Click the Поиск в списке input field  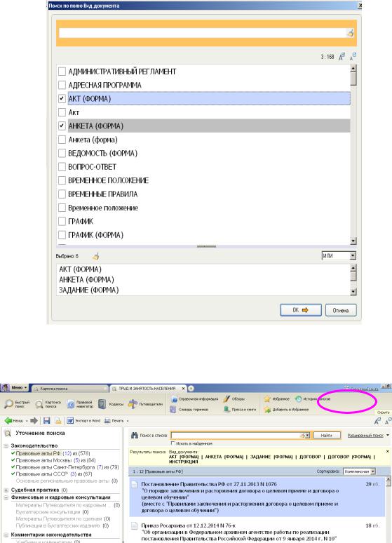pyautogui.click(x=236, y=435)
